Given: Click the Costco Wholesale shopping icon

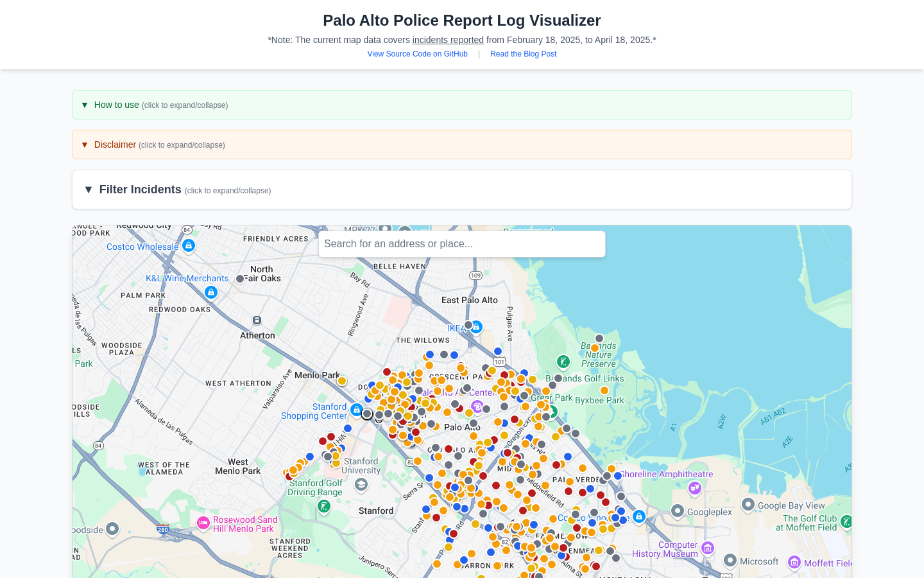Looking at the screenshot, I should (189, 245).
